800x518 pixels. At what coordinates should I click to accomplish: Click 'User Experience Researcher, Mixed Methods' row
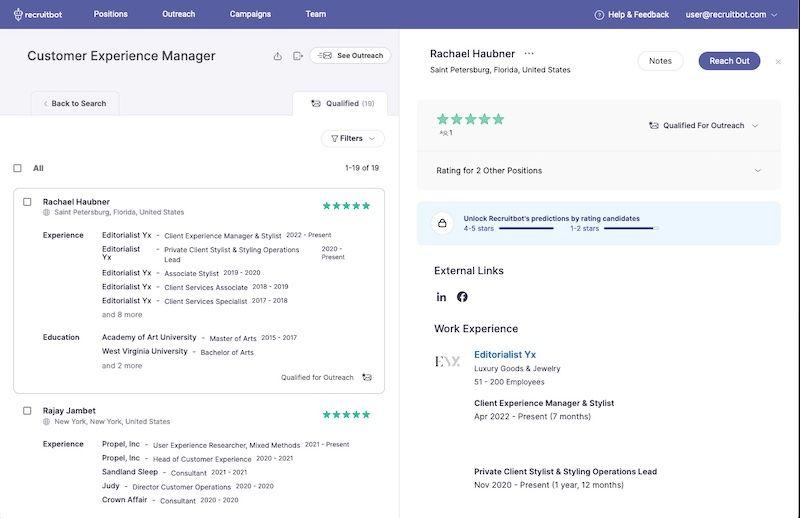click(x=226, y=445)
